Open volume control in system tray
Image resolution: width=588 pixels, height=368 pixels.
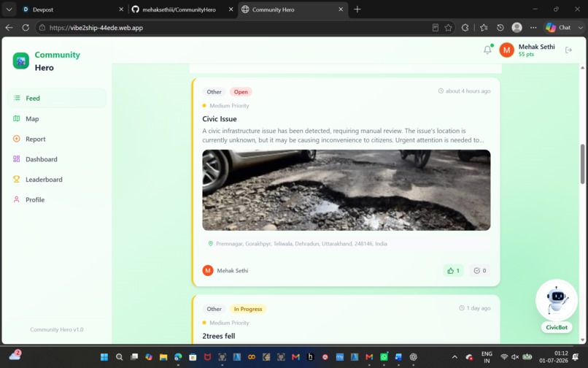(516, 357)
